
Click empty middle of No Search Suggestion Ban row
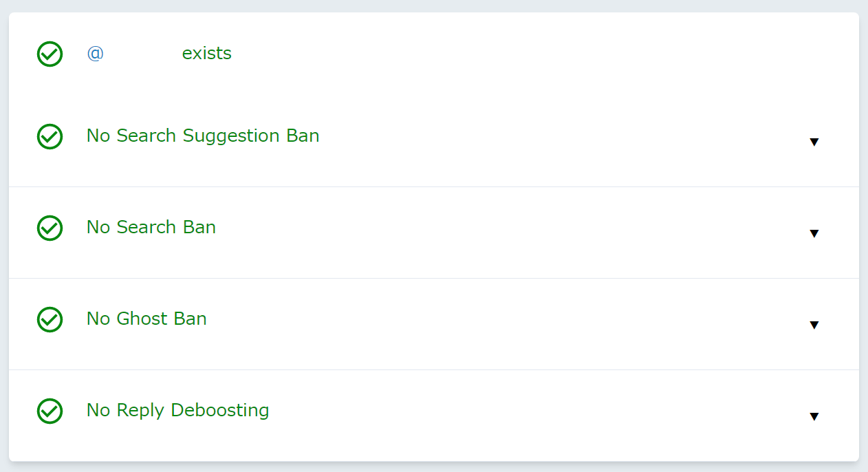[x=550, y=141]
